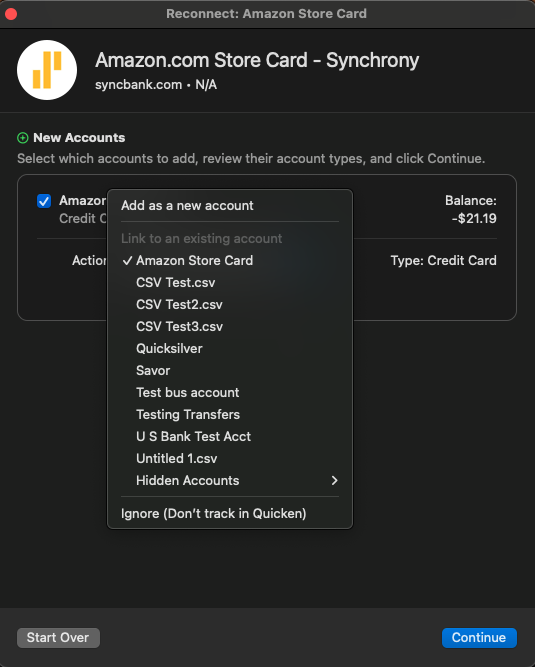The width and height of the screenshot is (535, 667).
Task: Choose Untitled 1.csv from the list
Action: click(x=230, y=459)
